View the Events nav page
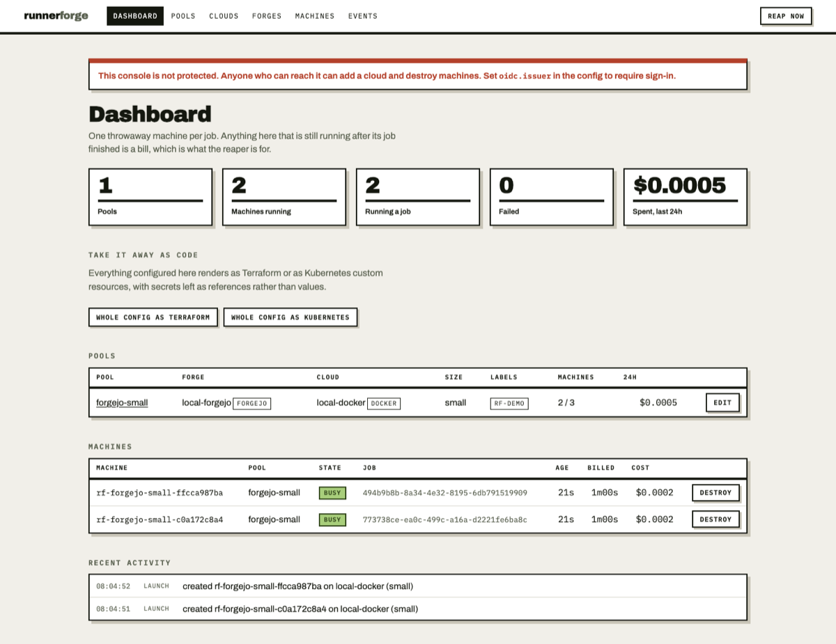Screen dimensions: 836x644 [363, 16]
